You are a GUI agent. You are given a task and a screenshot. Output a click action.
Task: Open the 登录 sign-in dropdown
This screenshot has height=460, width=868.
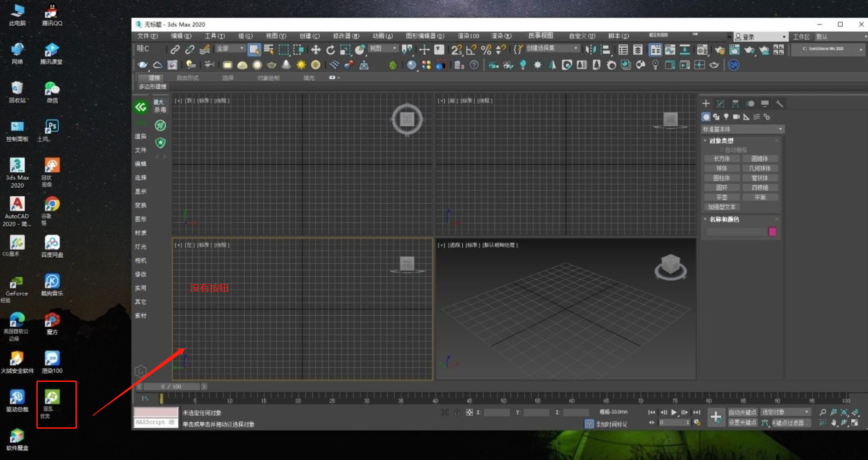(760, 37)
